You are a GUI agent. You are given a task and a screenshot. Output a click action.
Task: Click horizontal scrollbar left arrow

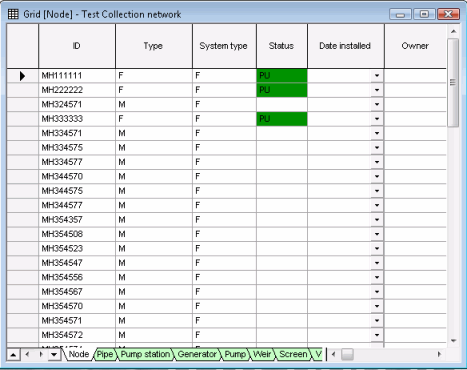tap(334, 354)
